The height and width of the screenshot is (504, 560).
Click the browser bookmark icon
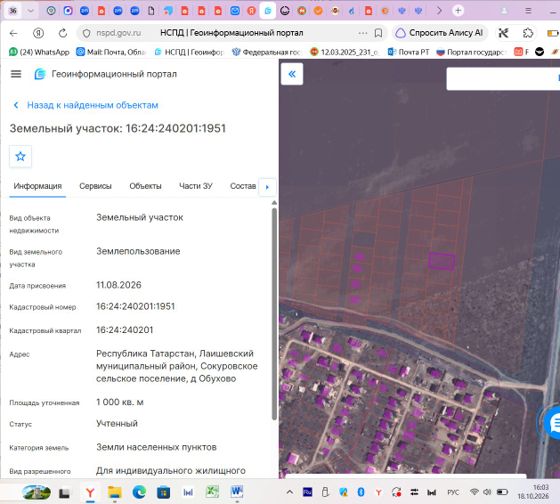coord(378,33)
